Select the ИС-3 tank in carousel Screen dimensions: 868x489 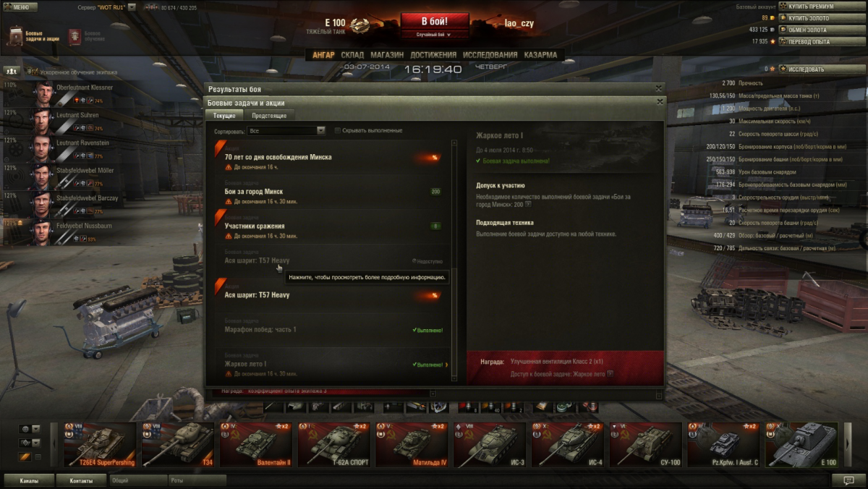click(490, 444)
